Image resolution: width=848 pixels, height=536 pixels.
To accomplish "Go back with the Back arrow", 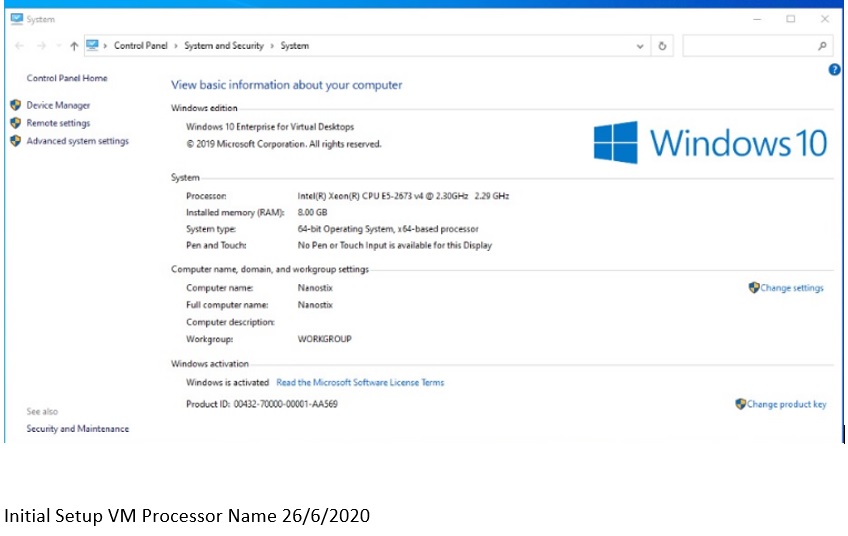I will tap(19, 46).
